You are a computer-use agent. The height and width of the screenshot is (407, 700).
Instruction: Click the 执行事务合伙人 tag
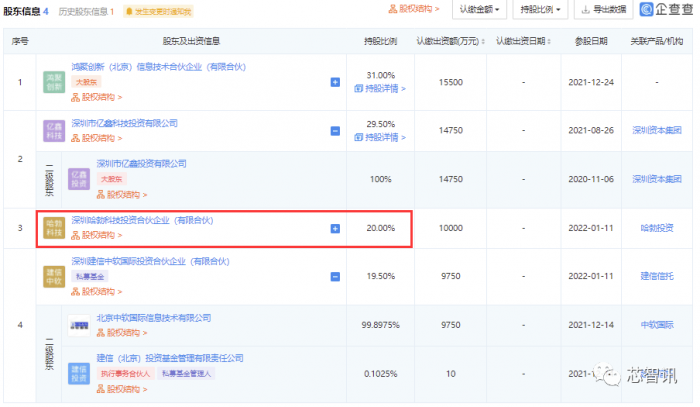pos(125,374)
